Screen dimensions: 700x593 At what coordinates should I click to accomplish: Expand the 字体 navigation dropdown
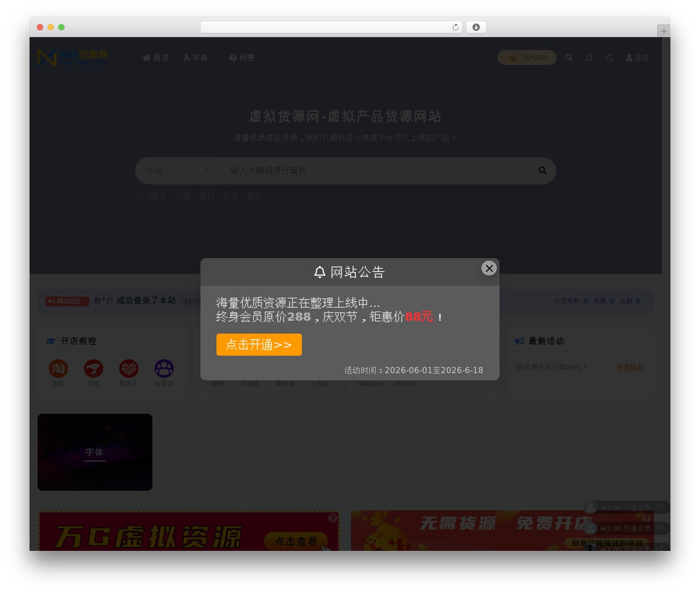click(199, 57)
